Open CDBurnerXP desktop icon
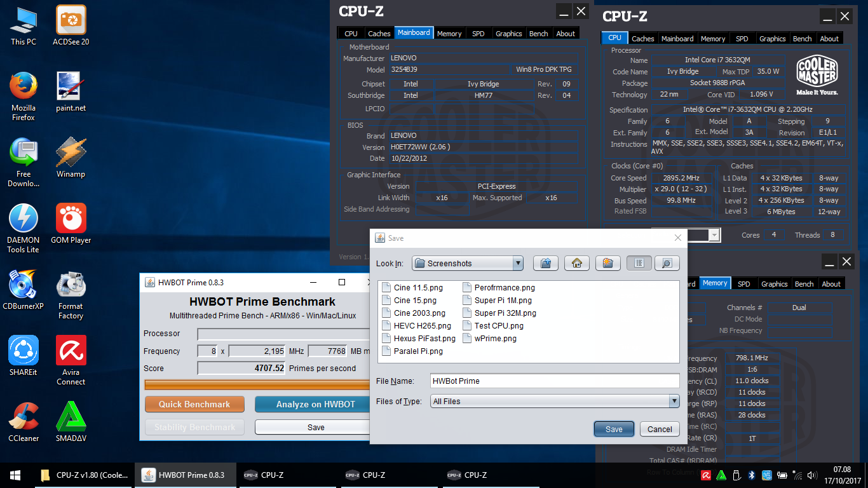Screen dimensions: 868x488 tap(24, 290)
